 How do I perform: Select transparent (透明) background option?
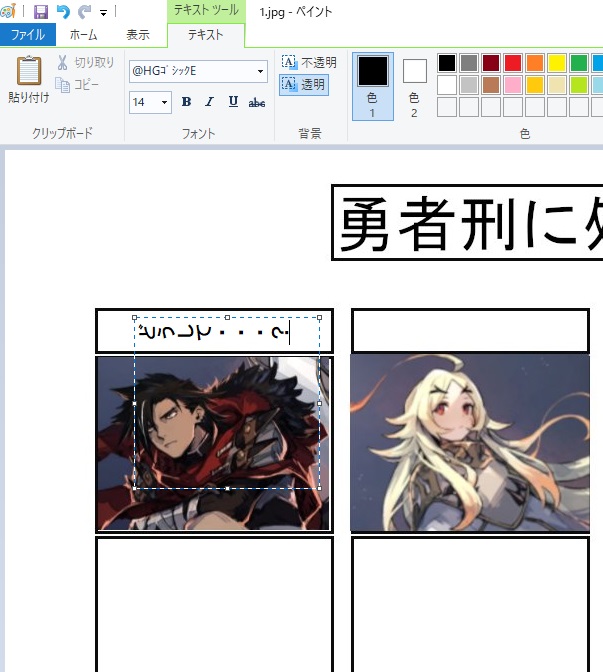coord(304,85)
